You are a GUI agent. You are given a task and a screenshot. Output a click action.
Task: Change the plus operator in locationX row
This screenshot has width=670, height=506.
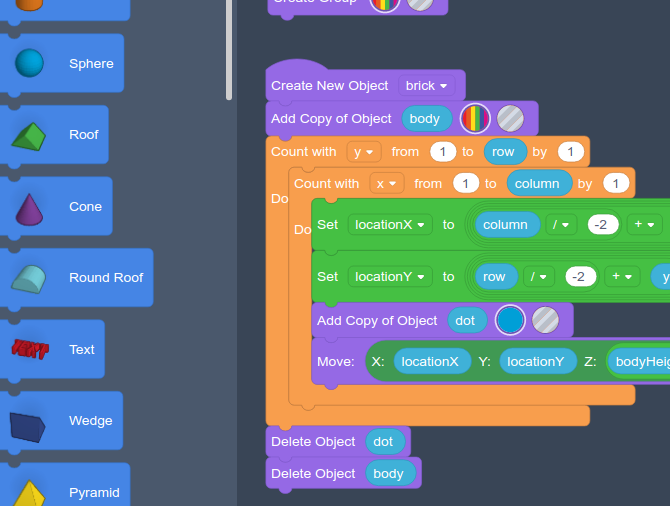point(645,225)
